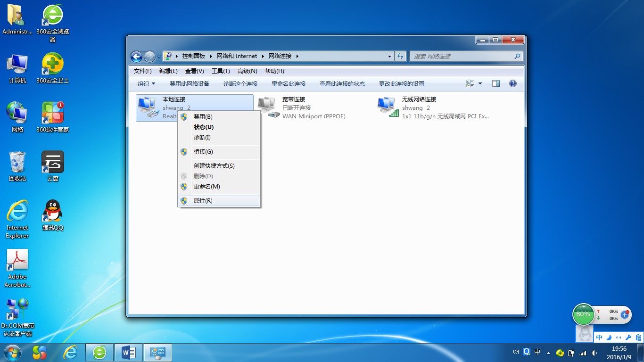644x362 pixels.
Task: Select 禁用(B) in the context menu
Action: (203, 117)
